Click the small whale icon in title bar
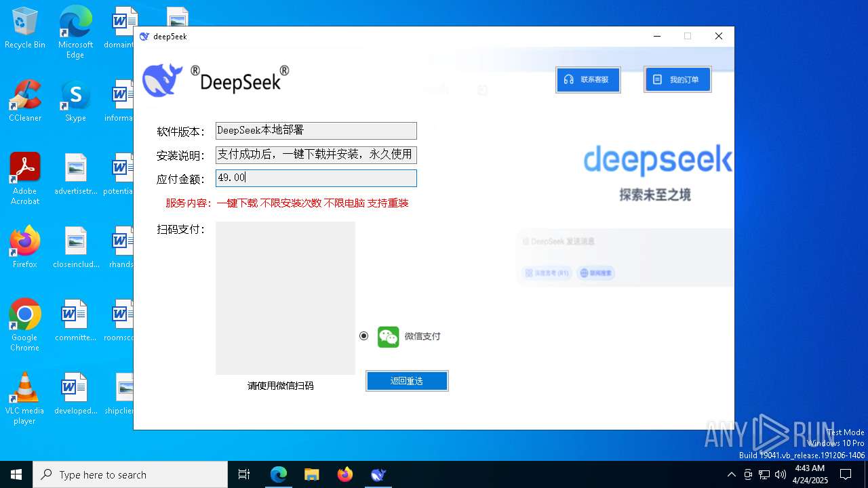This screenshot has height=488, width=868. (x=144, y=37)
